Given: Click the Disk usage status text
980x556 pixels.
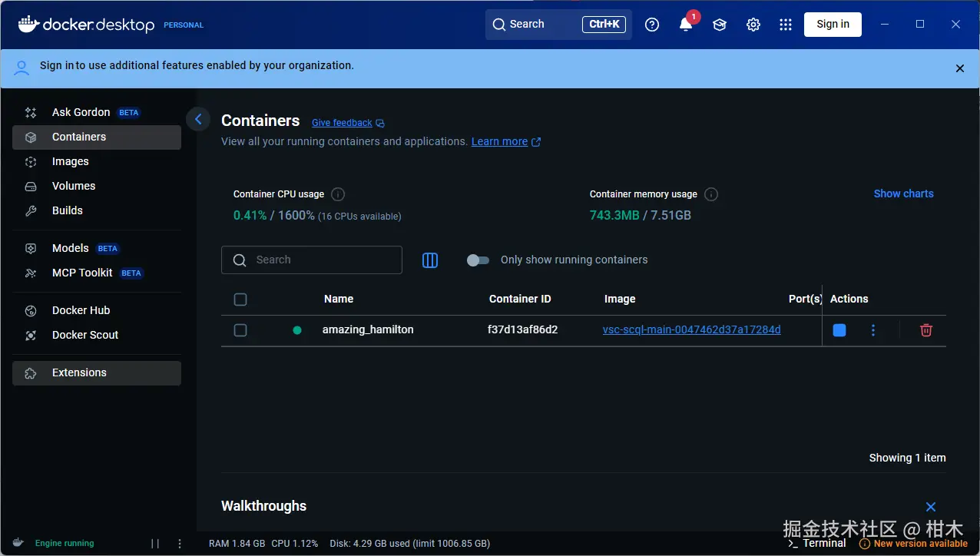Looking at the screenshot, I should (x=409, y=543).
